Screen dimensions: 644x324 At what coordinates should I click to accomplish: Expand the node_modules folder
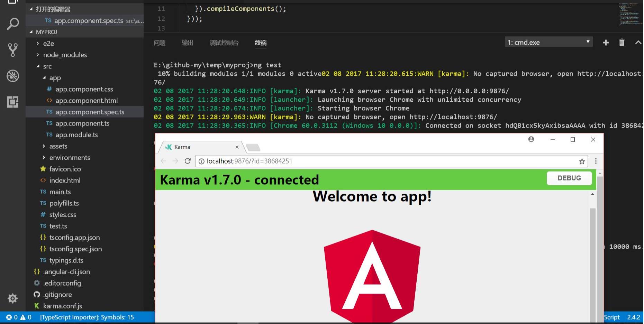coord(65,55)
